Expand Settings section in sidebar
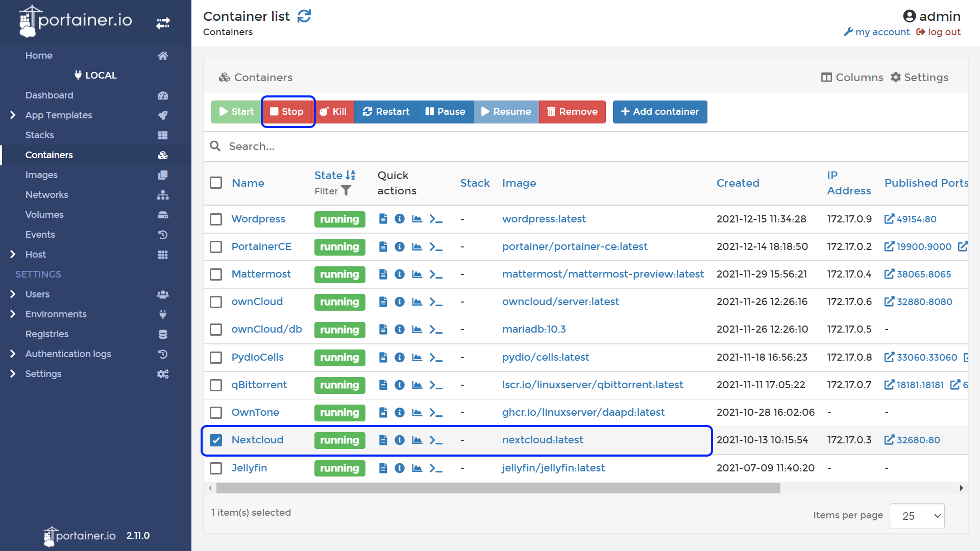Viewport: 980px width, 551px height. click(13, 373)
